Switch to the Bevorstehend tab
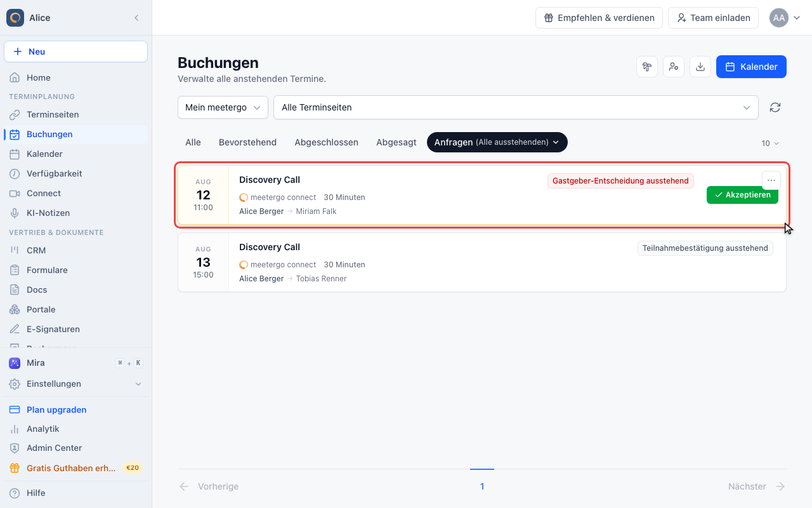The width and height of the screenshot is (812, 508). point(247,142)
